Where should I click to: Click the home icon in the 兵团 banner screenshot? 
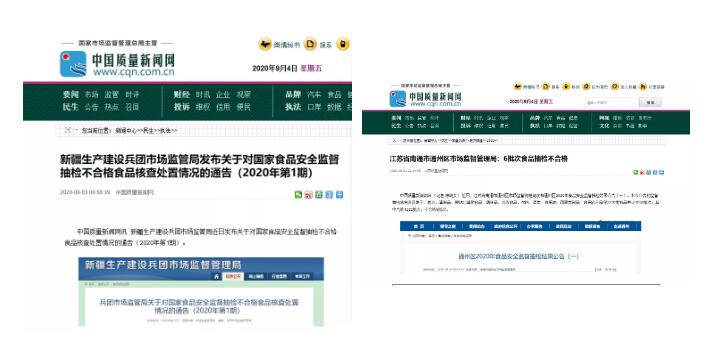[x=217, y=276]
